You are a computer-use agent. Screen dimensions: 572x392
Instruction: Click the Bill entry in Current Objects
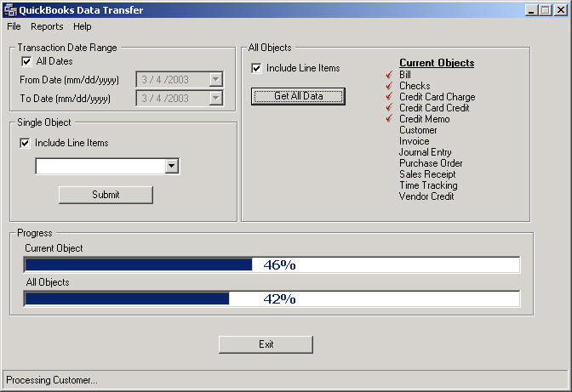point(405,75)
